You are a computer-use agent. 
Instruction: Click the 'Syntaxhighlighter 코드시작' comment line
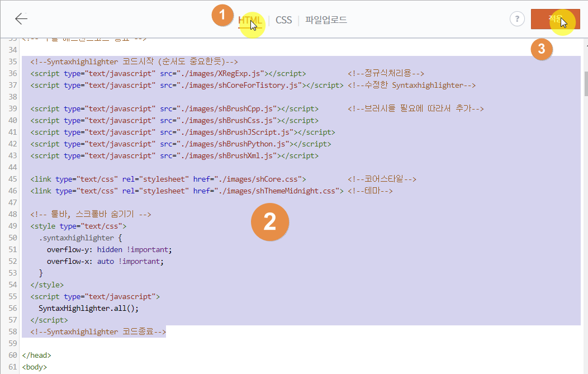pos(134,61)
